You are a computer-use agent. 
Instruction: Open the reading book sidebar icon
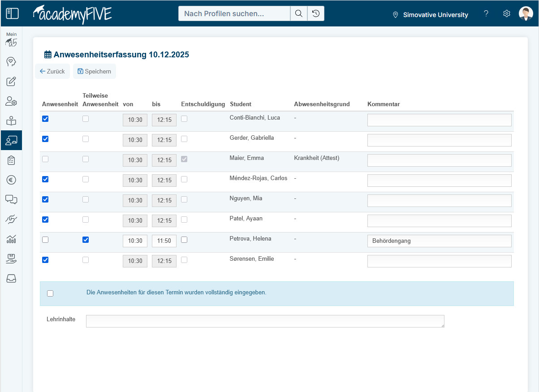coord(11,121)
